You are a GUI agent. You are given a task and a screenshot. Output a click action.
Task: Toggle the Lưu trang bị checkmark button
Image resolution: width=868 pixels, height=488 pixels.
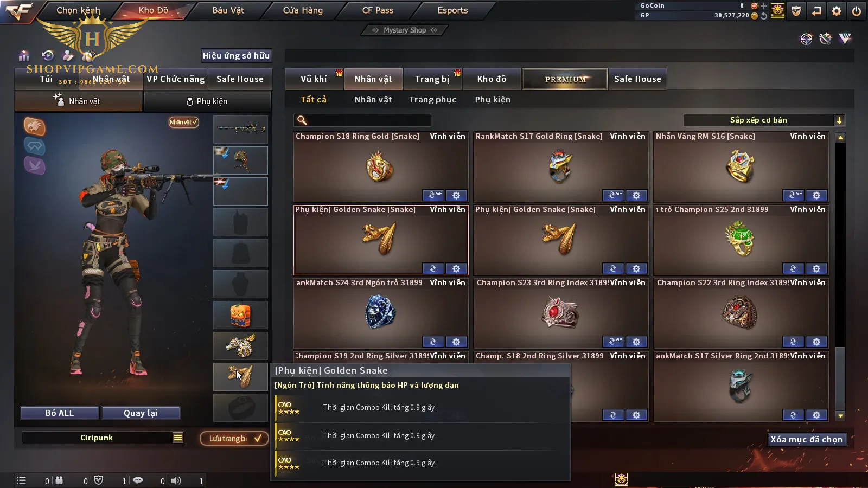click(234, 438)
